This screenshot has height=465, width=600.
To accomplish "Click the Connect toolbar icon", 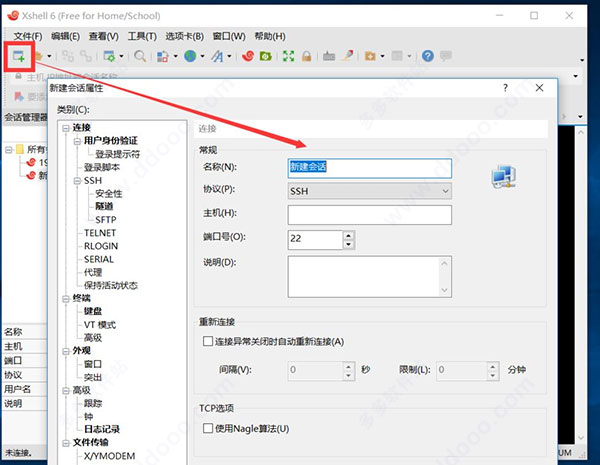I will point(68,56).
